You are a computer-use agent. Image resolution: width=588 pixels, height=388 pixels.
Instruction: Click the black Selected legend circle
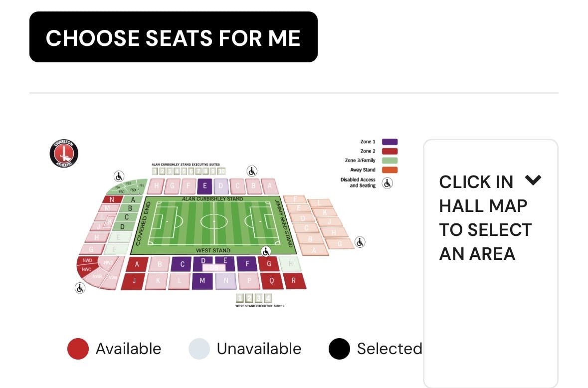(x=339, y=349)
